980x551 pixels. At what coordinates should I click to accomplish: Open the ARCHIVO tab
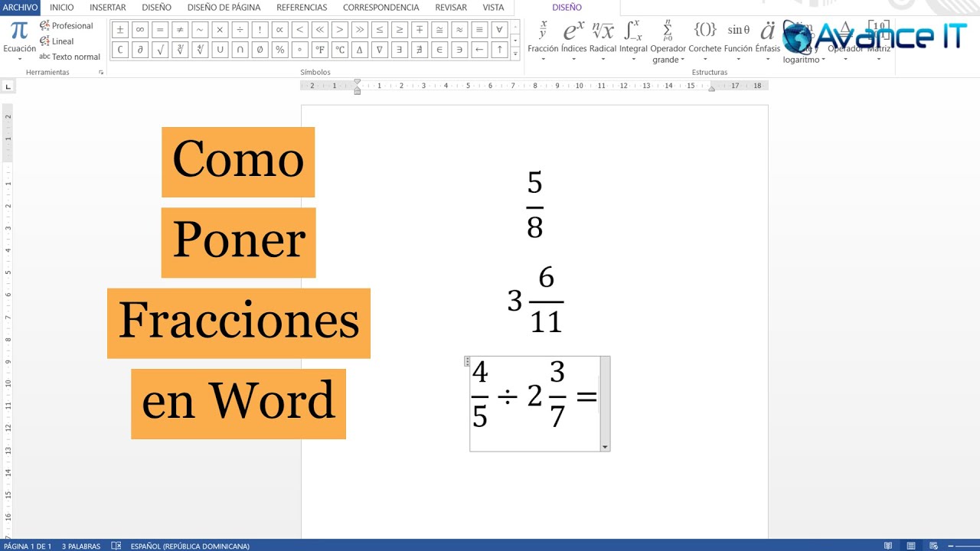20,8
